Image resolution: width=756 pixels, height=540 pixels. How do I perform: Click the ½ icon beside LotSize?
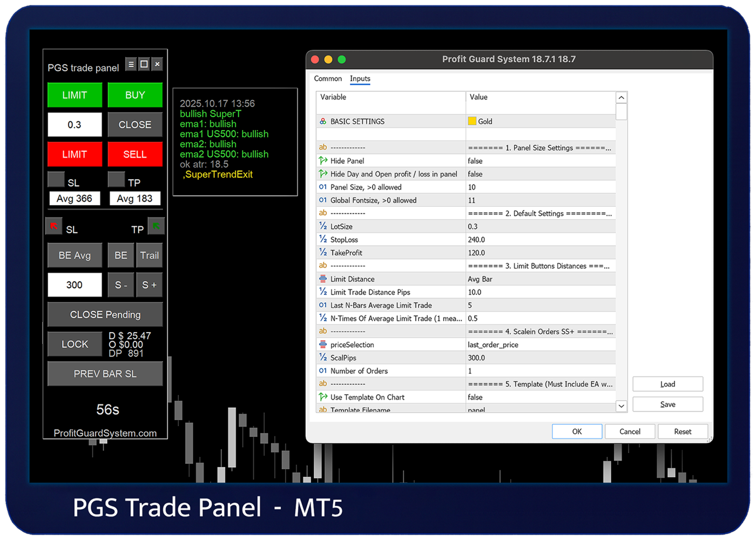[x=323, y=226]
